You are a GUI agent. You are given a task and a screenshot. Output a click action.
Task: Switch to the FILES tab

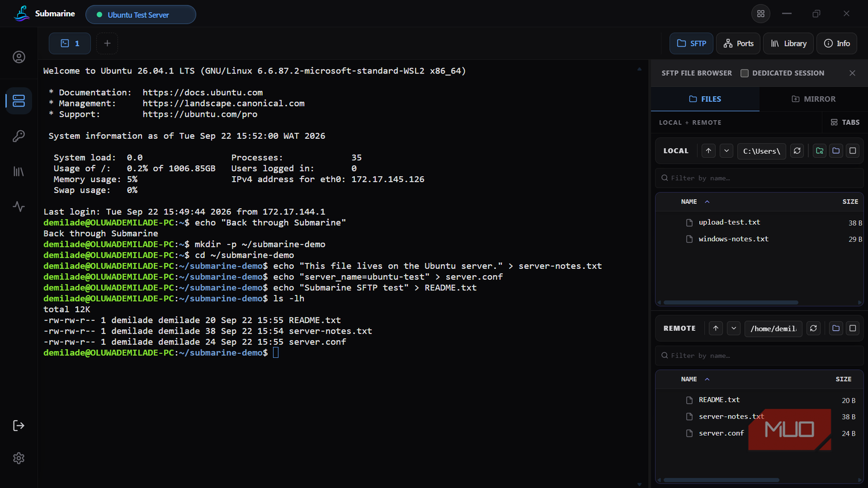point(705,99)
